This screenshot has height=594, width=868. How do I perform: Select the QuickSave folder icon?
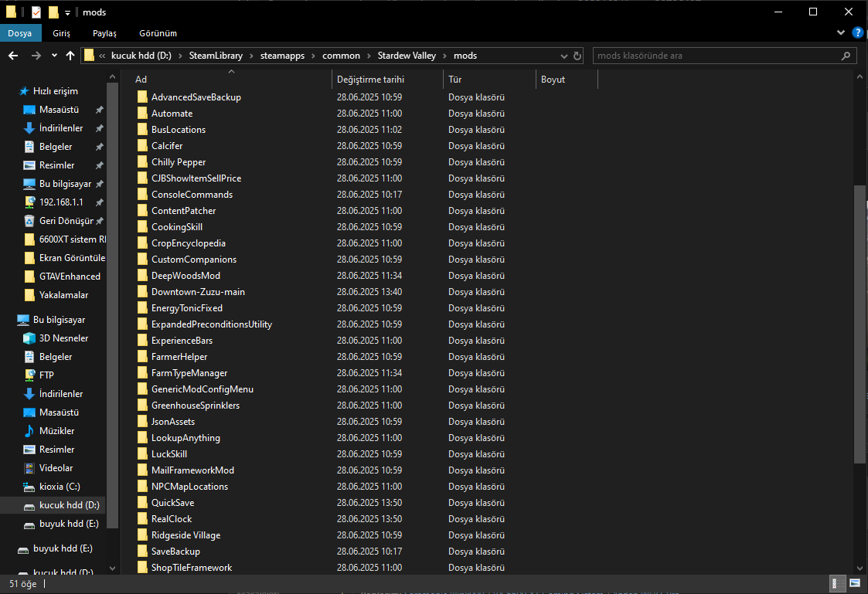point(142,503)
